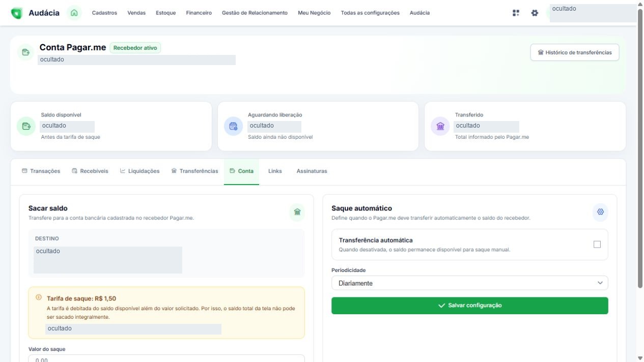Click the Salvar configuração button
644x362 pixels.
pyautogui.click(x=469, y=306)
